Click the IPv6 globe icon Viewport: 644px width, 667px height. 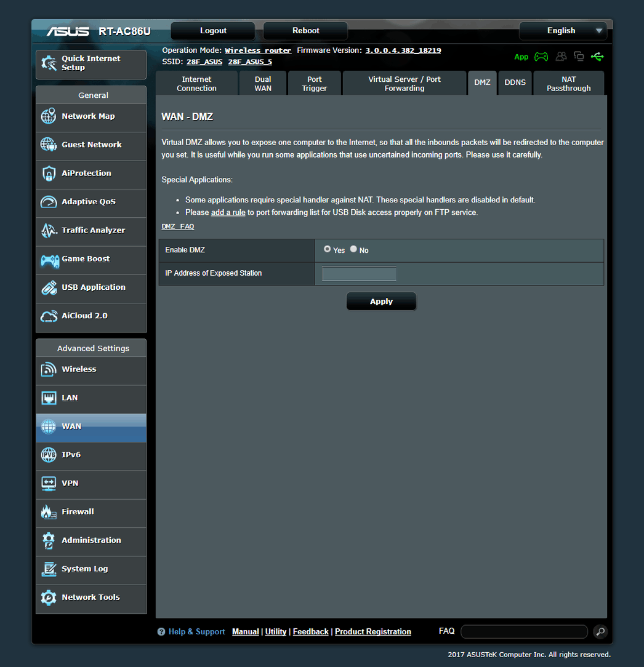coord(49,455)
